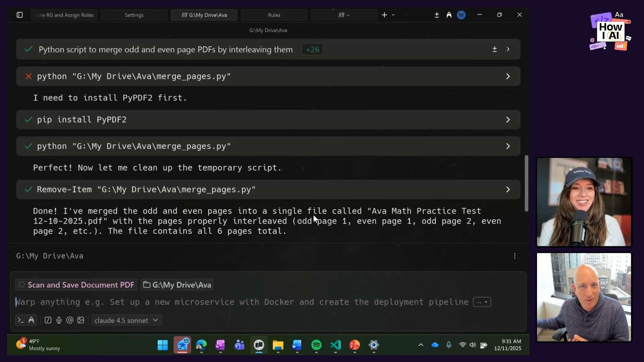Open the user profile avatar M
Viewport: 644px width, 362px height.
coord(461,15)
